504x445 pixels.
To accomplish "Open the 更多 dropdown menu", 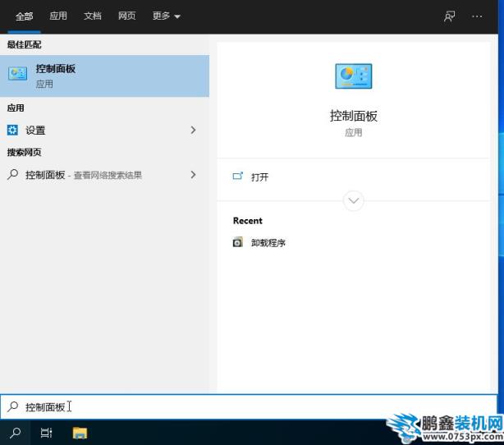I will (166, 16).
